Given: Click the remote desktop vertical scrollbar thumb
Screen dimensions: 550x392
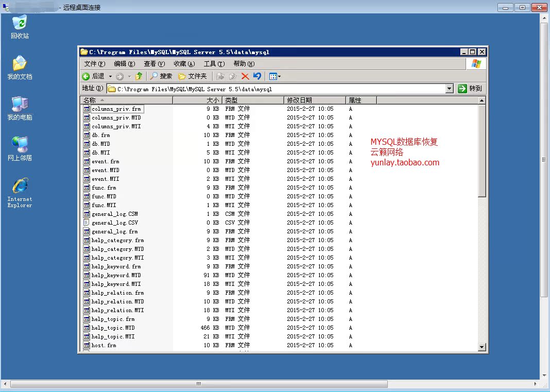Looking at the screenshot, I should 544,159.
